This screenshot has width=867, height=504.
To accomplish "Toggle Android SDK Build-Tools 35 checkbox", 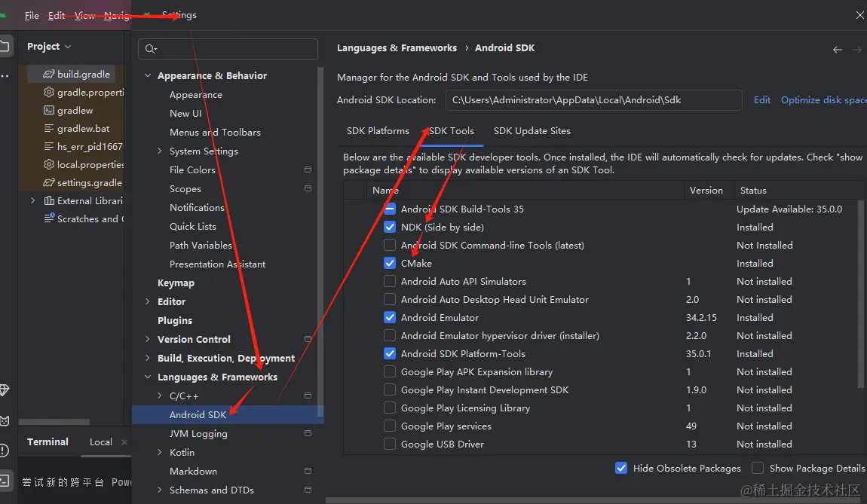I will click(390, 209).
